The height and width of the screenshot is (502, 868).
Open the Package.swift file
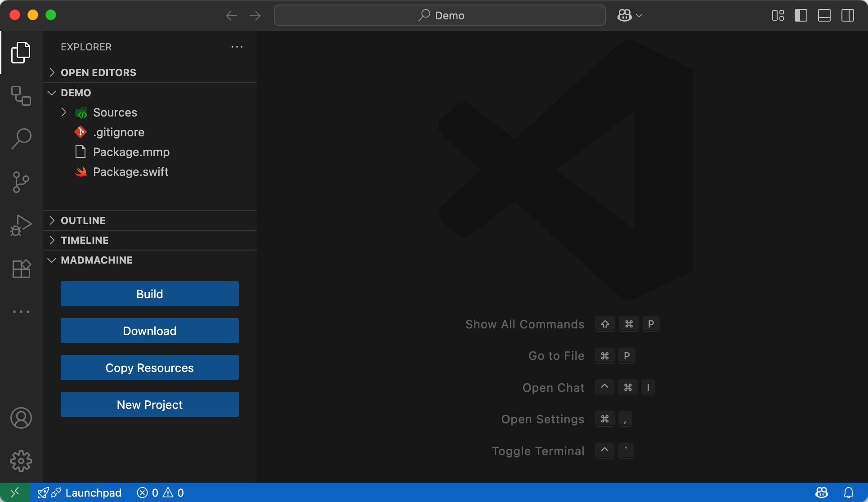150,171
